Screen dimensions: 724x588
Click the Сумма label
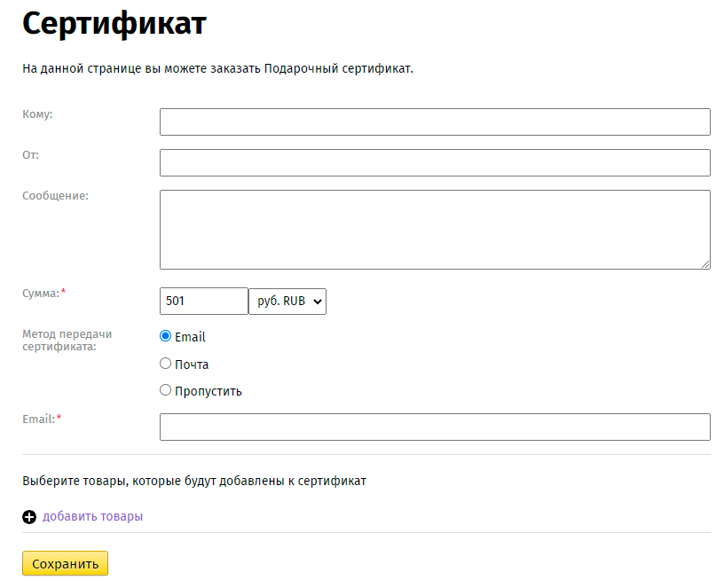41,293
